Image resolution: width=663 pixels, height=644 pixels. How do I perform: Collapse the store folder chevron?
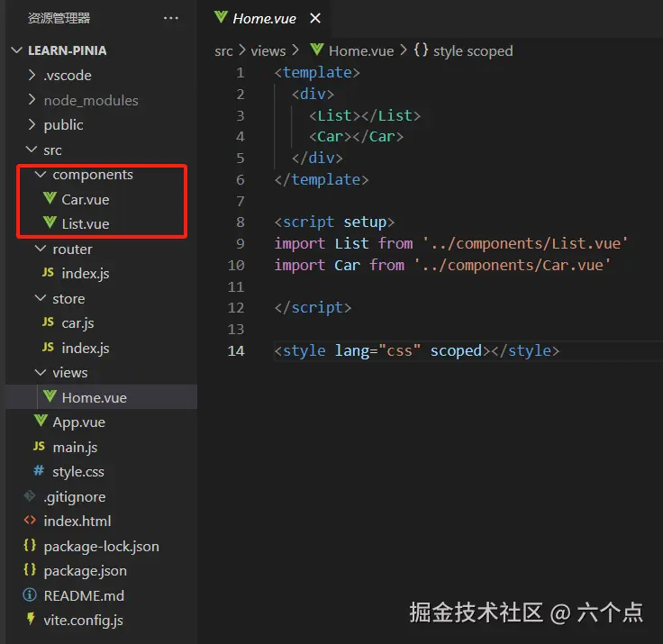point(41,298)
